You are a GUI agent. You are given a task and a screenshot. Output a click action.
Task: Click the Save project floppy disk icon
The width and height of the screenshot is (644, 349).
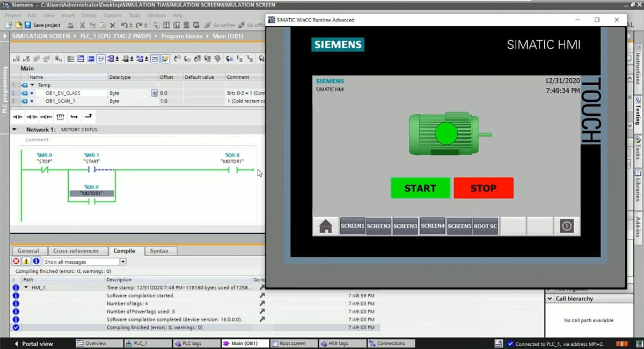[x=27, y=25]
